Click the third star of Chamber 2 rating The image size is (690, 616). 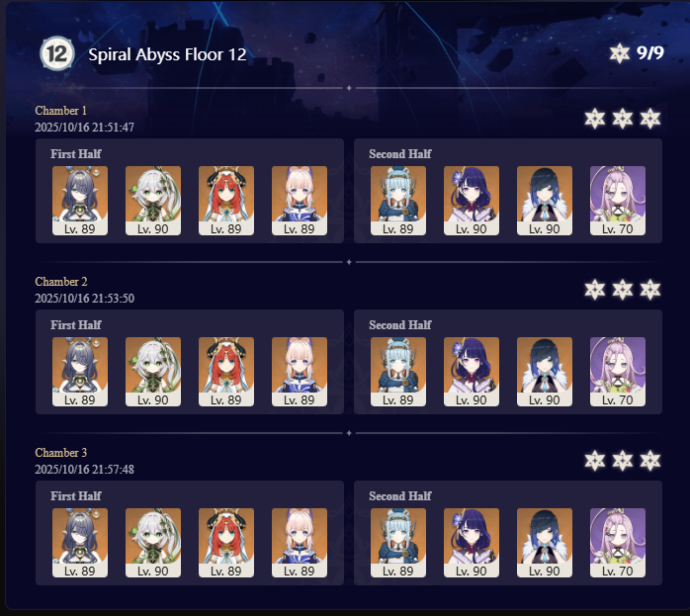[649, 290]
